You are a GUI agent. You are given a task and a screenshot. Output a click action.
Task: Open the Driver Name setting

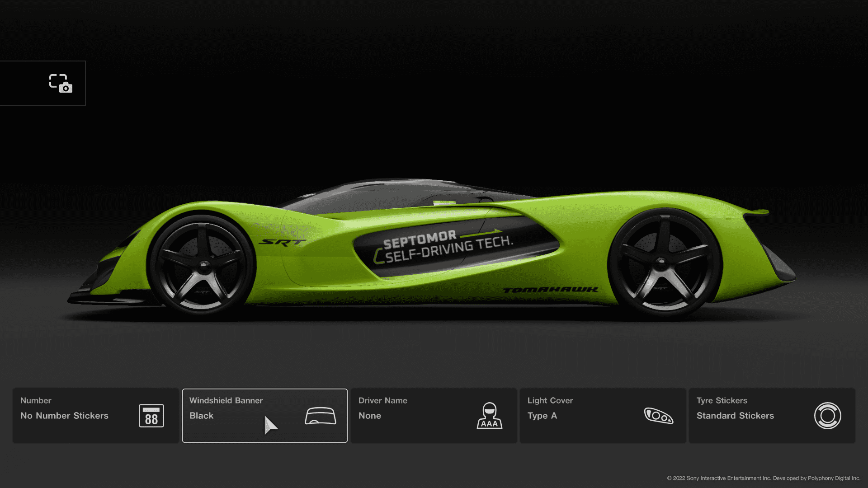point(382,401)
